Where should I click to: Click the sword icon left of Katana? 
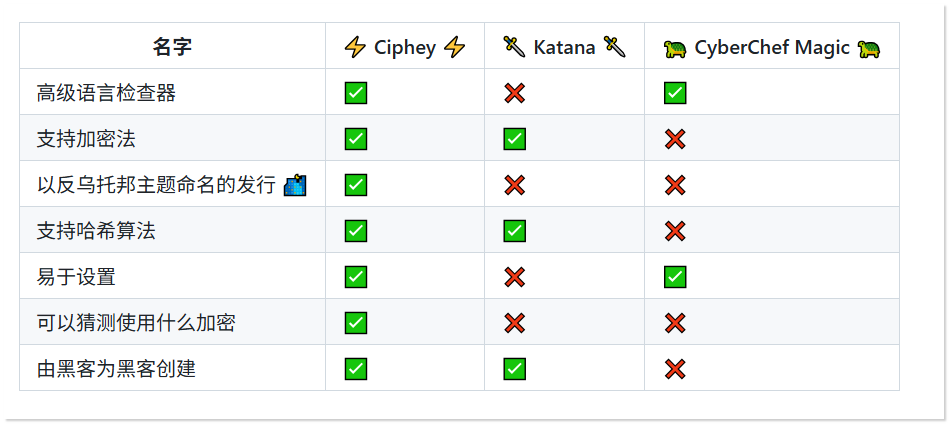click(x=514, y=47)
